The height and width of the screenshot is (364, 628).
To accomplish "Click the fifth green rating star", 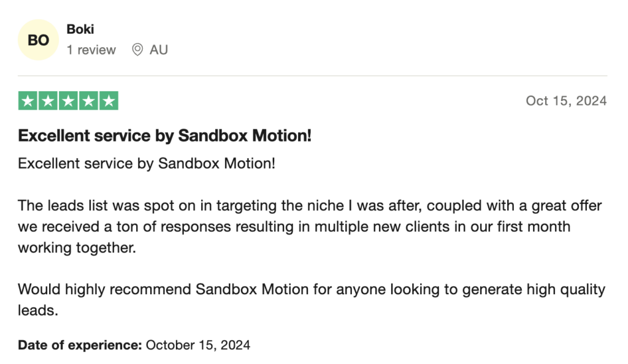I will click(109, 101).
